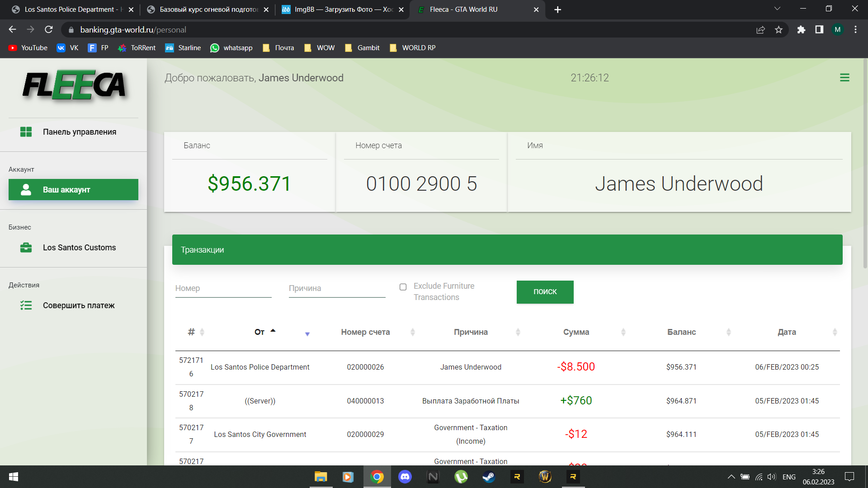Close the ImgBB tab

click(401, 9)
